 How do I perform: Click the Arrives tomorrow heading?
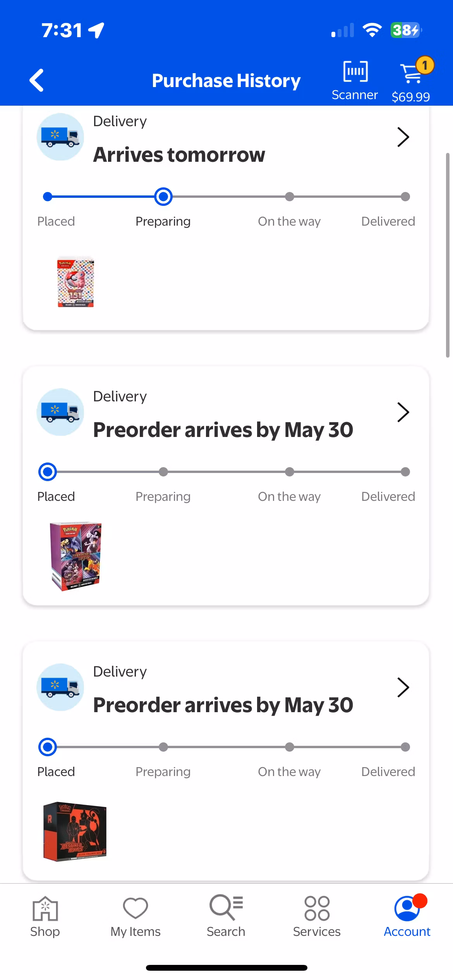(x=179, y=155)
